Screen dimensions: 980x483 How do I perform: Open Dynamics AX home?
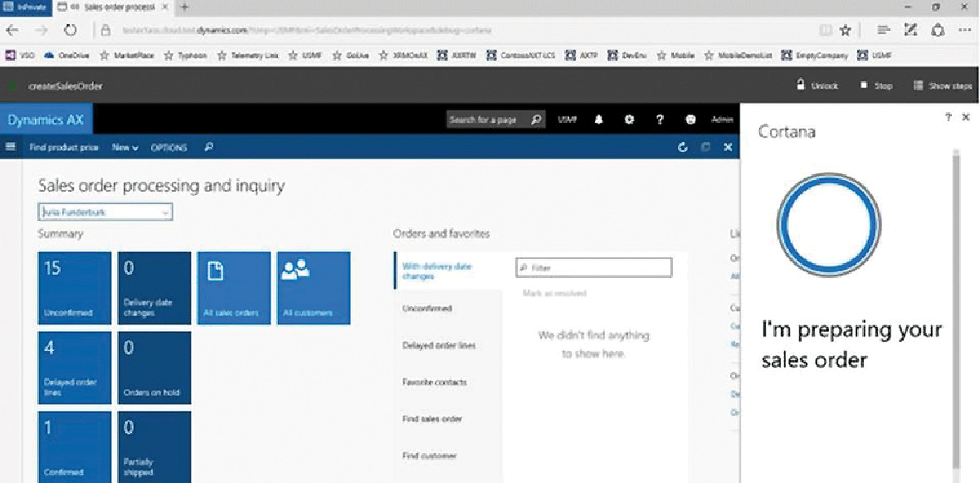(46, 119)
